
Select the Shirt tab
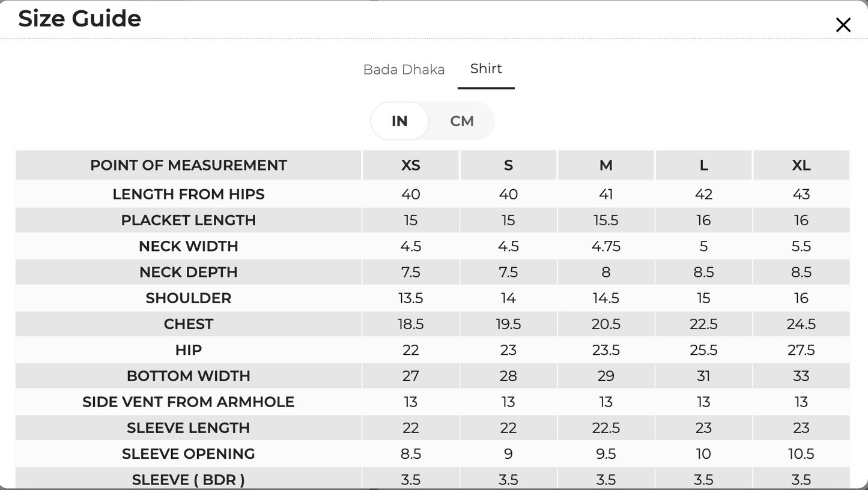[486, 68]
